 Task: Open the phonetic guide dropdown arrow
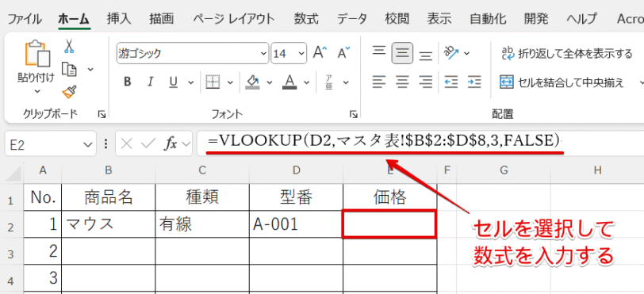coord(346,82)
